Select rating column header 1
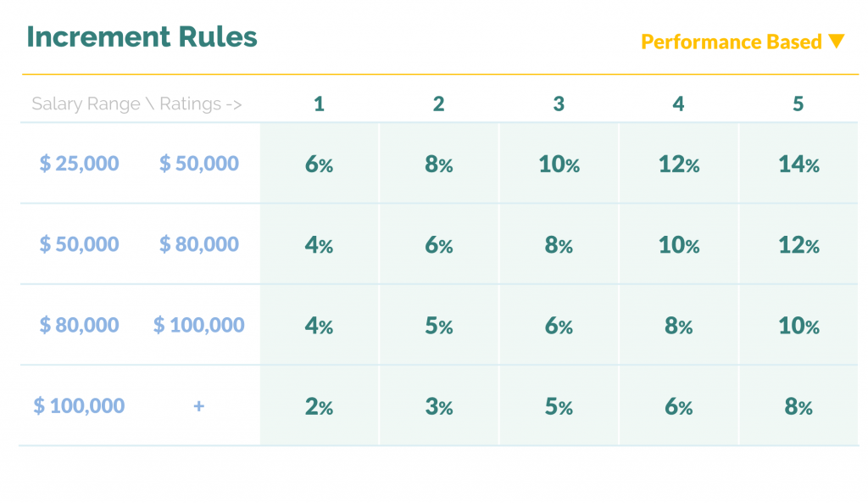 point(319,103)
